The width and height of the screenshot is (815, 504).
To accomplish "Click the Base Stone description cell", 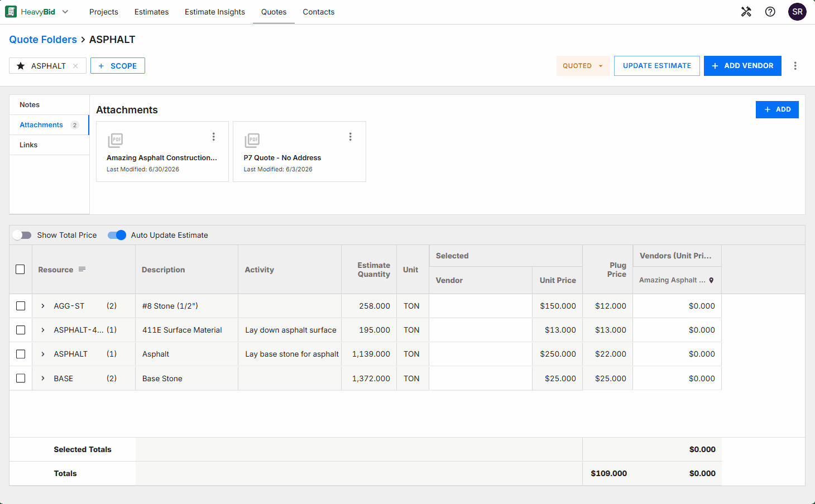I will [186, 378].
